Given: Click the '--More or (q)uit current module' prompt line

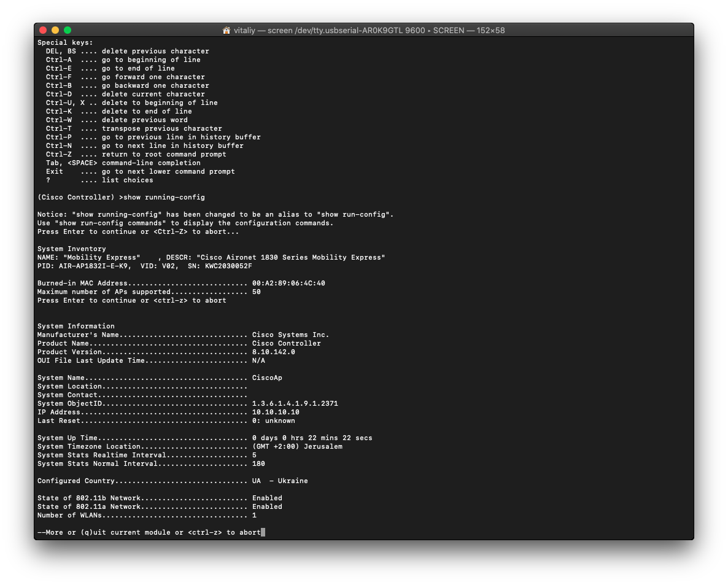Looking at the screenshot, I should pyautogui.click(x=149, y=533).
